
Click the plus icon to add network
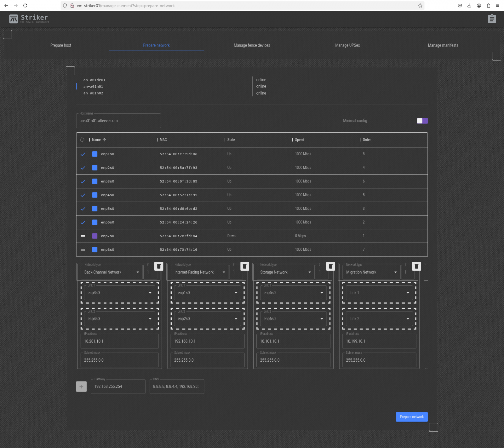pyautogui.click(x=81, y=387)
